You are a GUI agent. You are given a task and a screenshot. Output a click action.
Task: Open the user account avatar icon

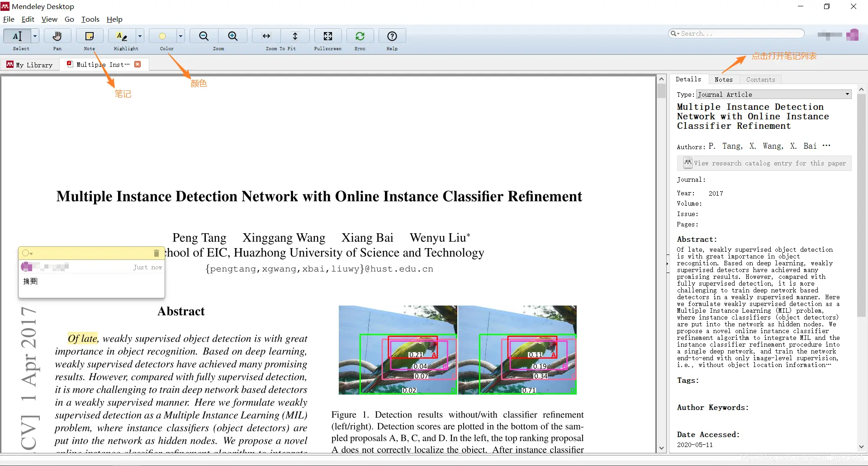(x=852, y=35)
